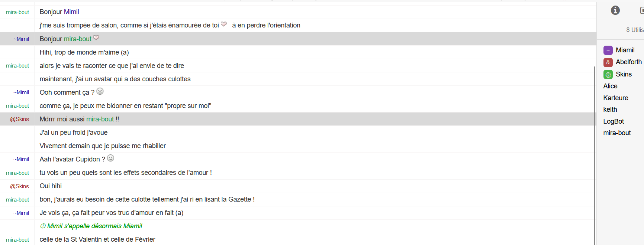The height and width of the screenshot is (245, 644).
Task: Click the purple tilde badge beside Miamil
Action: point(608,50)
